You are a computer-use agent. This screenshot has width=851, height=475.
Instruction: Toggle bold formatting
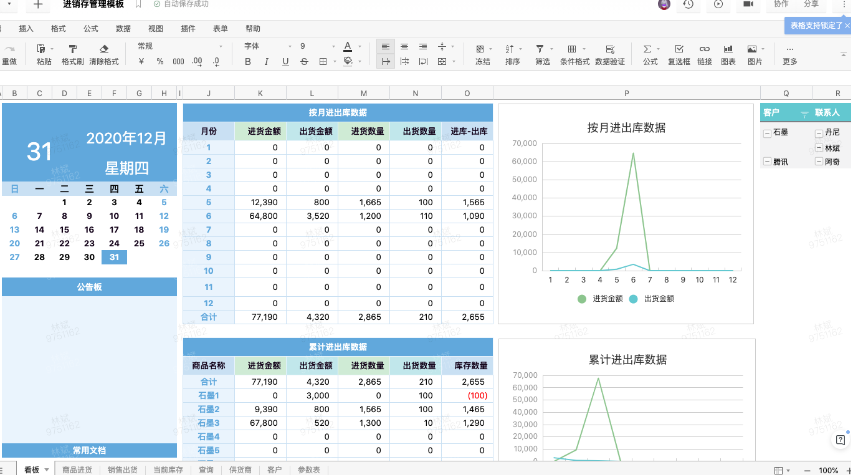coord(247,62)
